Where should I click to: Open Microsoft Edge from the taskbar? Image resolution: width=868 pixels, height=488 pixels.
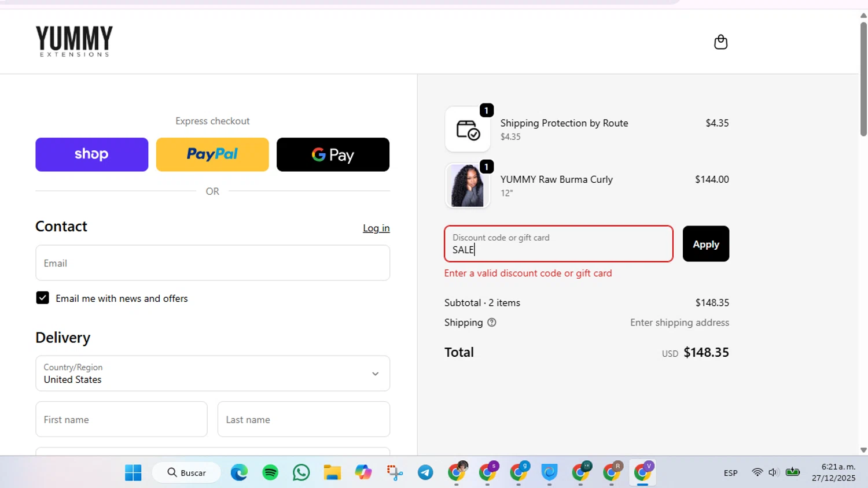point(239,472)
